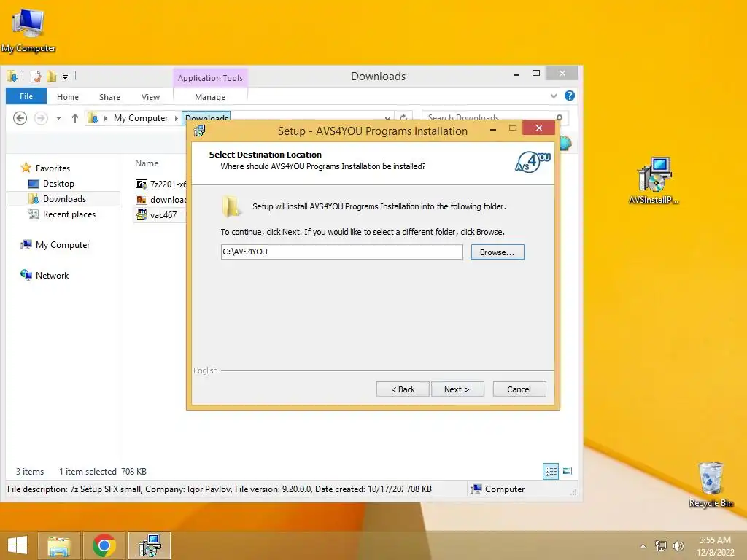The height and width of the screenshot is (560, 747).
Task: Open Google Chrome from the taskbar
Action: pyautogui.click(x=104, y=545)
